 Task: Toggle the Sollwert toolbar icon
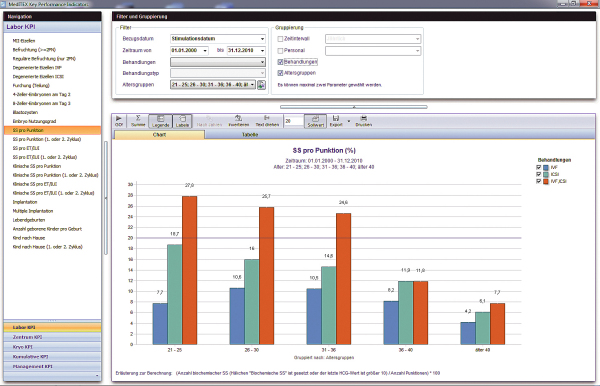(316, 121)
